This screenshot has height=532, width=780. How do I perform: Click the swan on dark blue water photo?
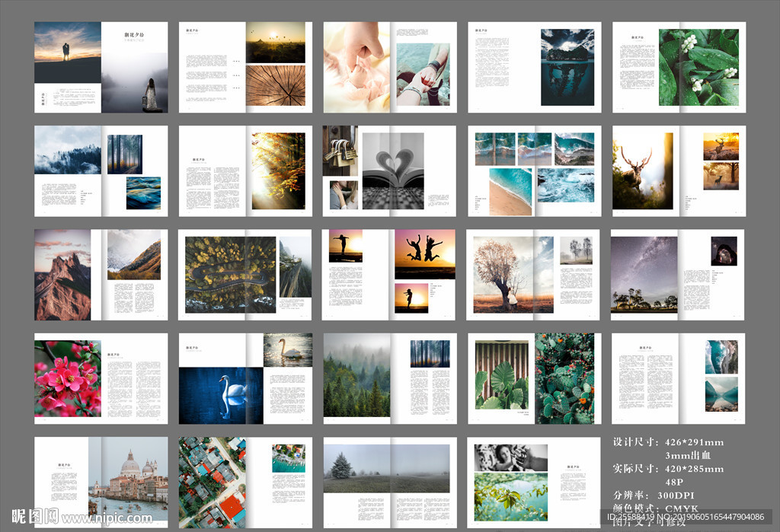pyautogui.click(x=221, y=396)
